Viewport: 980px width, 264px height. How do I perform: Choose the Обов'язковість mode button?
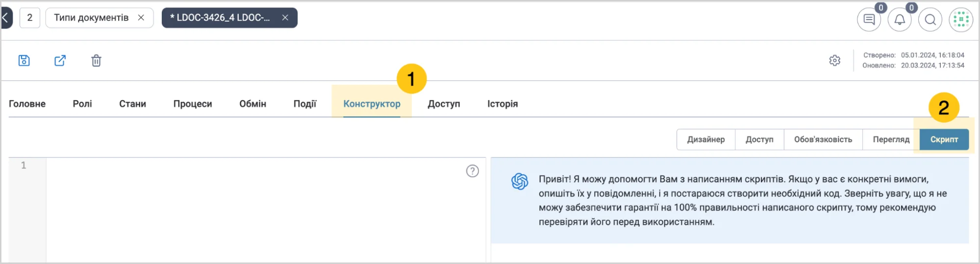click(823, 139)
